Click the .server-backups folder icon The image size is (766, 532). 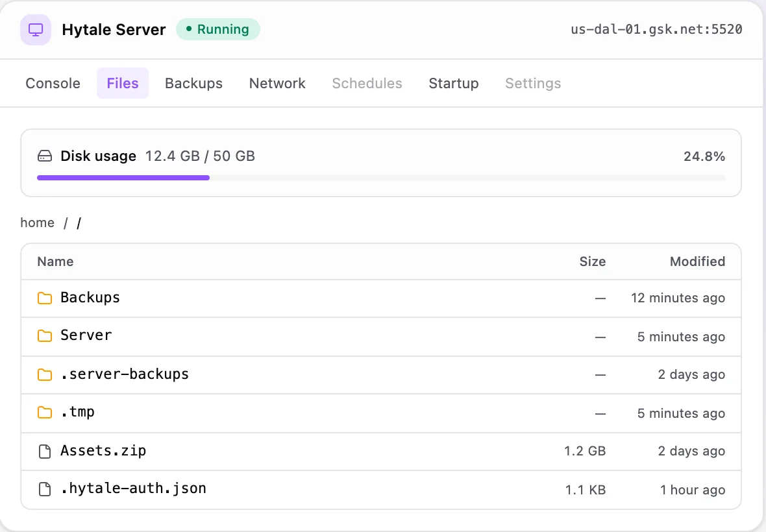tap(44, 374)
